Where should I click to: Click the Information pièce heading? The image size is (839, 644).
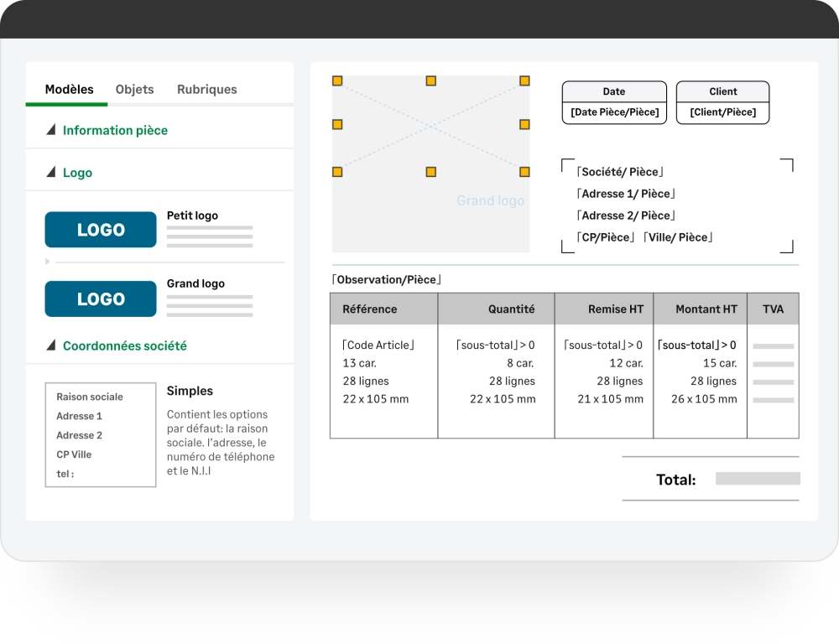115,131
